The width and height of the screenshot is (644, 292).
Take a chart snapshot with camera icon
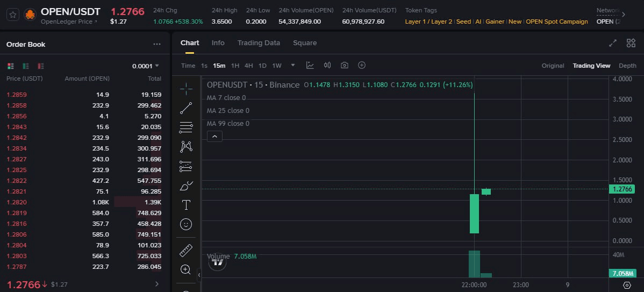[x=345, y=65]
